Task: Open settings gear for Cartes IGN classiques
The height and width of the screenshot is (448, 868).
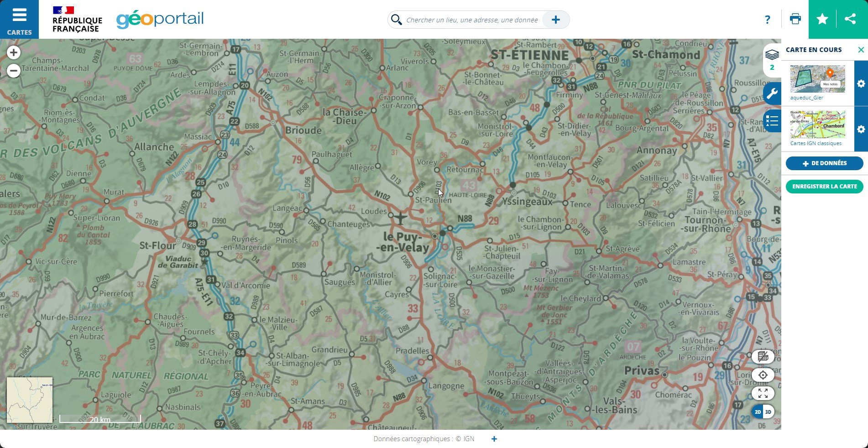Action: tap(861, 129)
